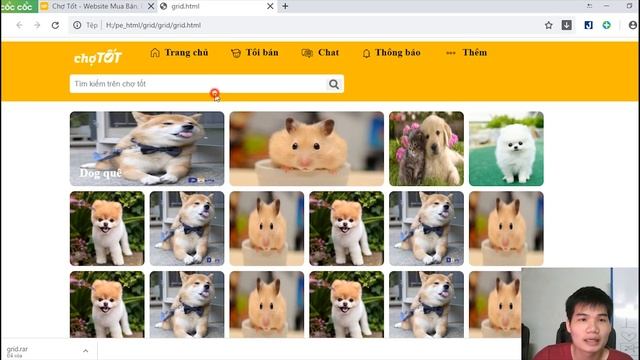Close the grid.html tab
Viewport: 640px width, 360px height.
[270, 6]
